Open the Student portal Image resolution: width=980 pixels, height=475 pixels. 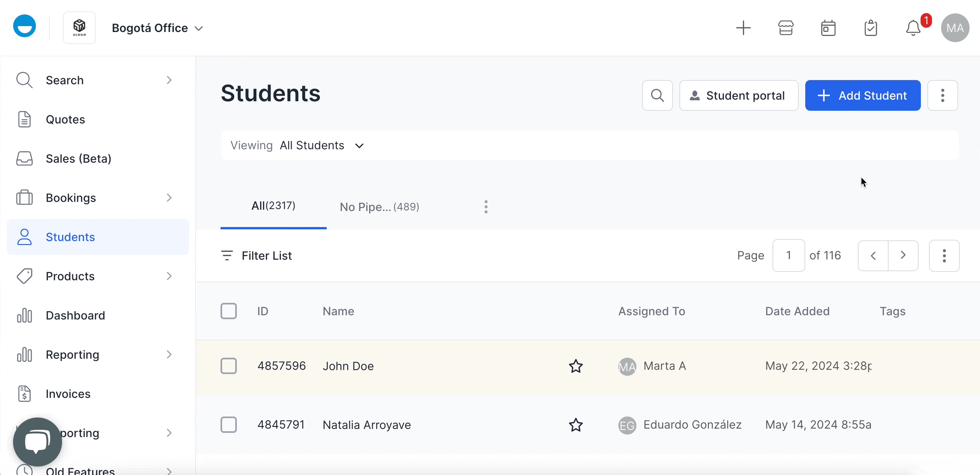tap(738, 95)
